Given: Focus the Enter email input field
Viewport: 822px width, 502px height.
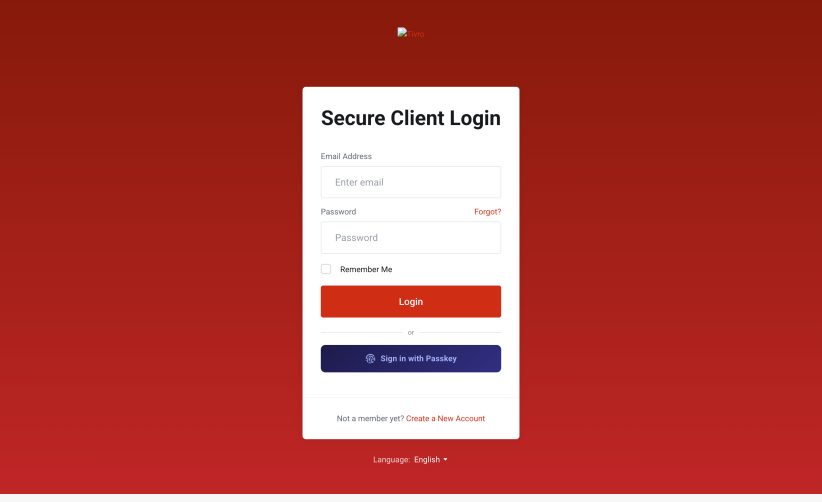Looking at the screenshot, I should 411,182.
